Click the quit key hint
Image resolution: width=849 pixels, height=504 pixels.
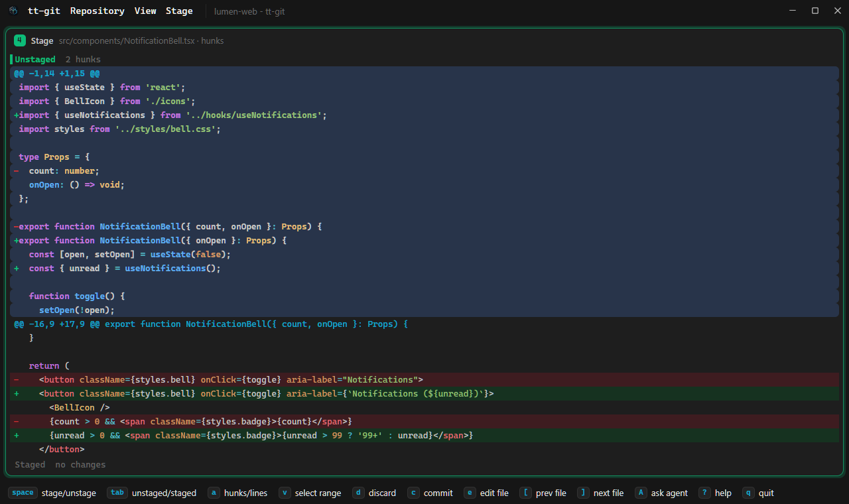758,493
